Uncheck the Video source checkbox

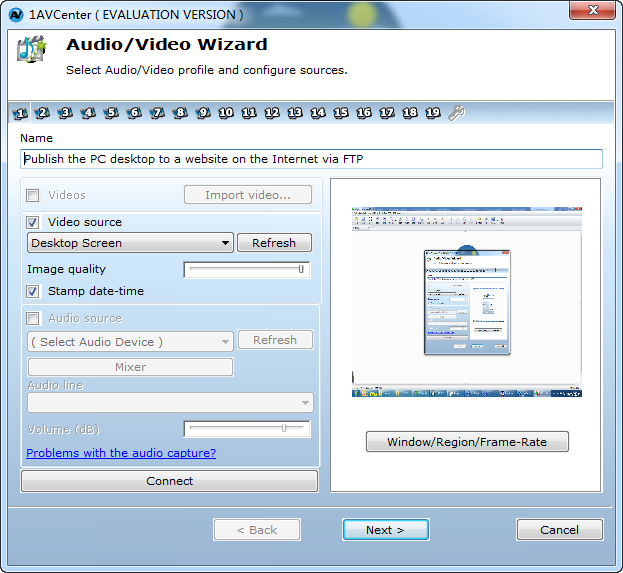click(33, 222)
